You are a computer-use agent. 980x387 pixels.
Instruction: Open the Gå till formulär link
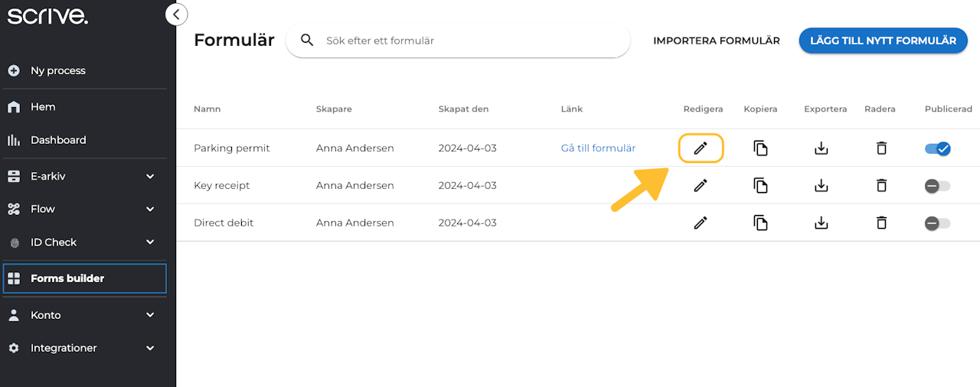click(x=598, y=148)
